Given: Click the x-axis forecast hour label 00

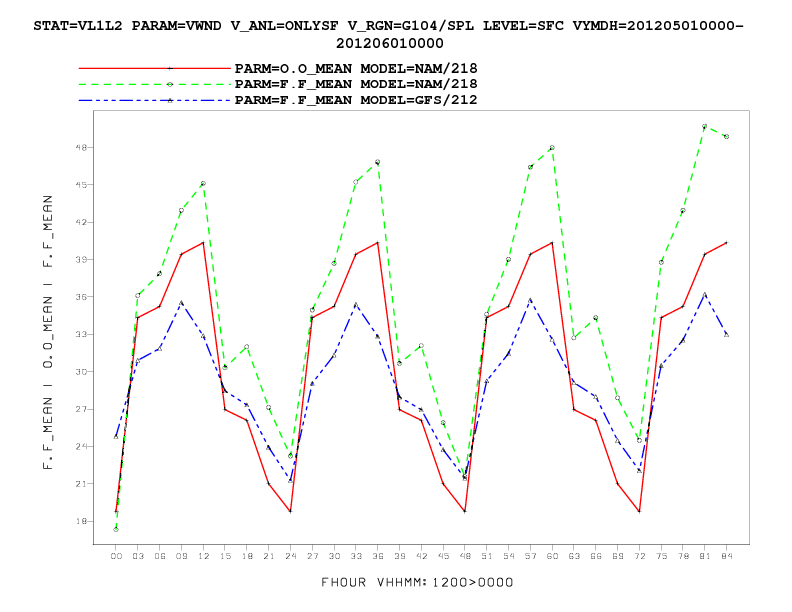Looking at the screenshot, I should click(116, 556).
